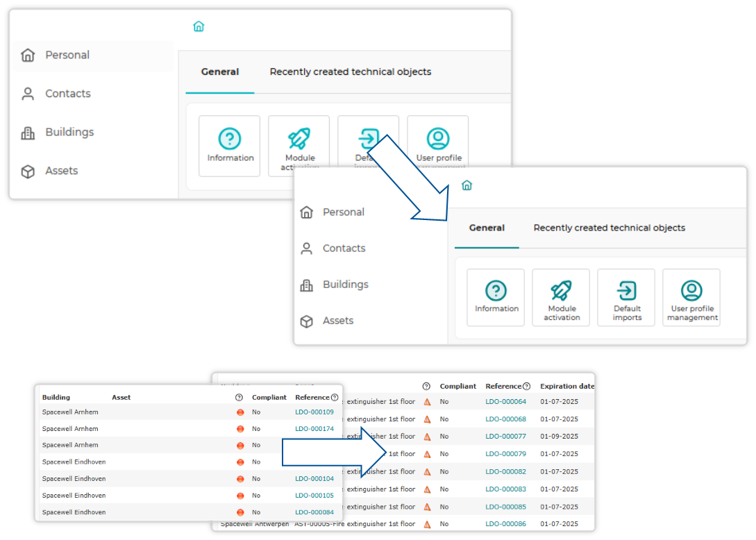Click the home breadcrumb icon in the front settings window
The height and width of the screenshot is (540, 756).
tap(467, 185)
